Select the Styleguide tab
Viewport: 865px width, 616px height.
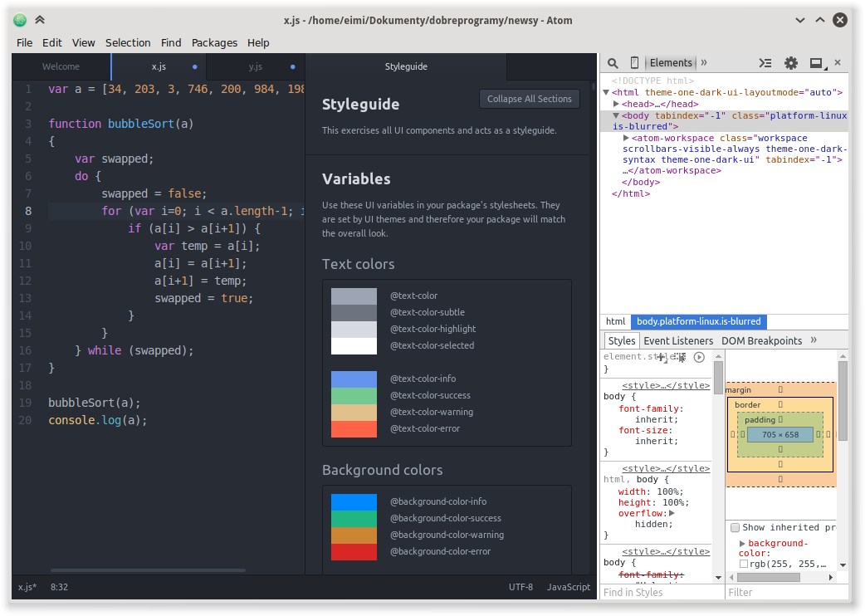coord(406,66)
